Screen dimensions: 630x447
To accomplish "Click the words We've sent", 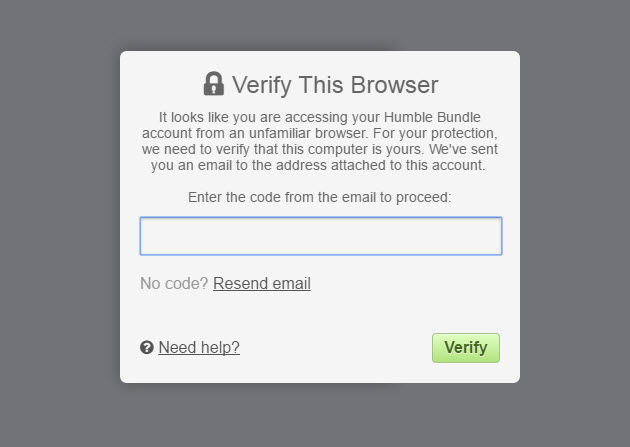I will pyautogui.click(x=463, y=149).
